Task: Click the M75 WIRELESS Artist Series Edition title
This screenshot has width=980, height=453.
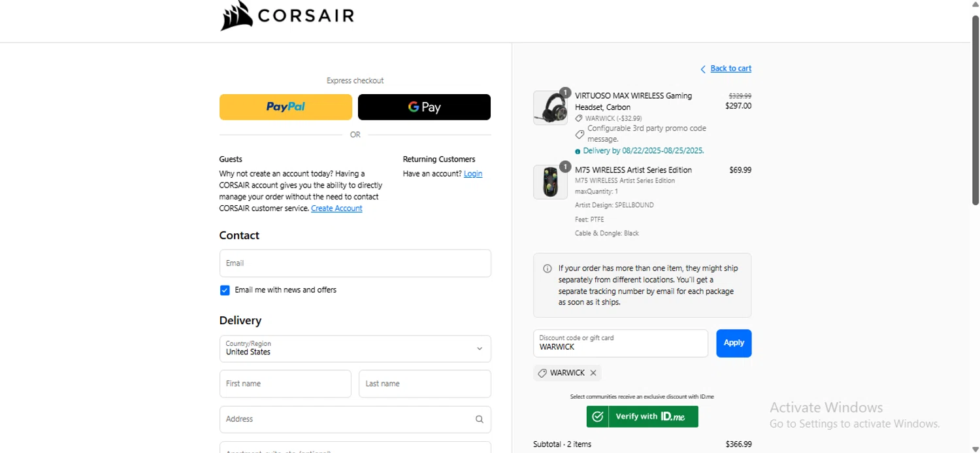Action: (633, 170)
